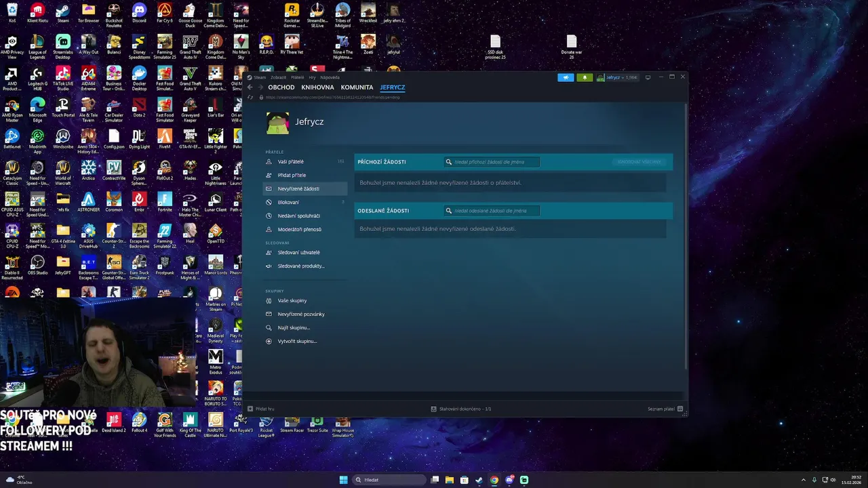The image size is (868, 488).
Task: Open Sledovaní uživatelé
Action: point(304,252)
